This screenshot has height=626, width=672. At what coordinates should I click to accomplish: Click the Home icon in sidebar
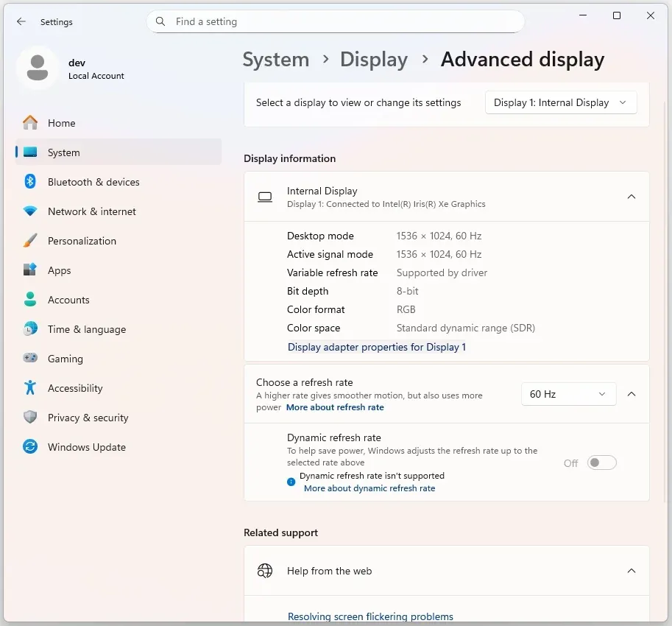click(x=30, y=123)
